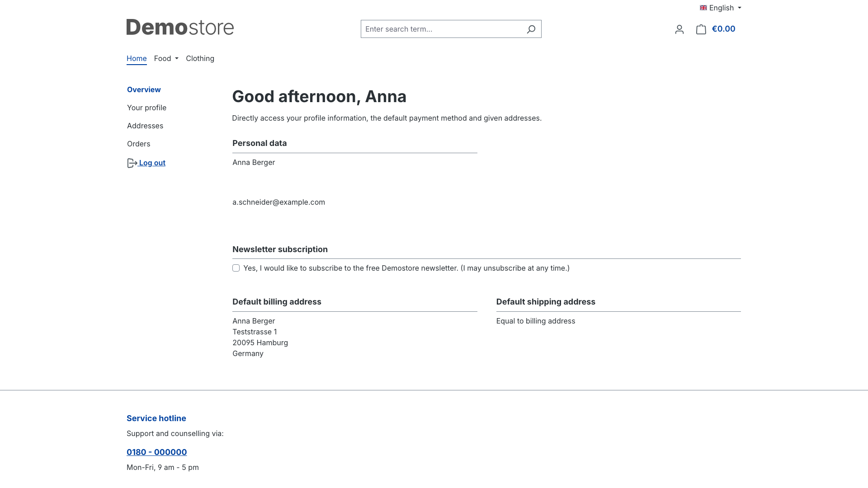Go to the Demostore logo homepage
The height and width of the screenshot is (488, 868).
(x=180, y=27)
